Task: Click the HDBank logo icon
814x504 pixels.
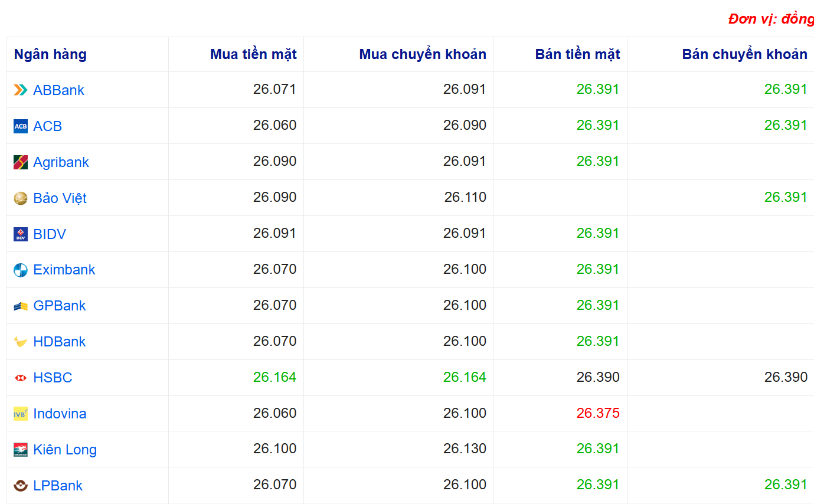Action: pyautogui.click(x=21, y=342)
